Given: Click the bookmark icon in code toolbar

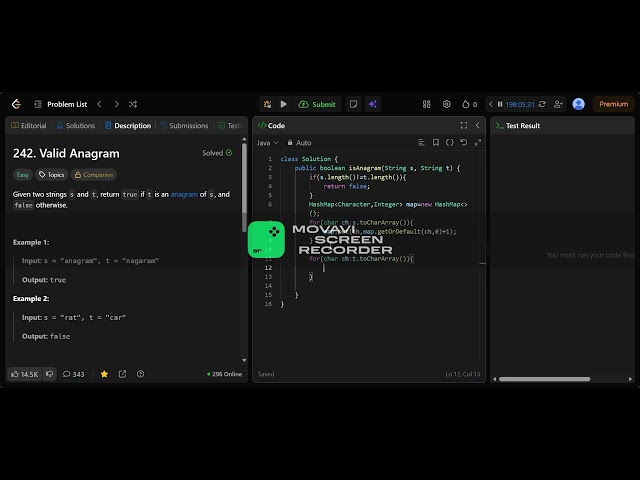Looking at the screenshot, I should (436, 142).
